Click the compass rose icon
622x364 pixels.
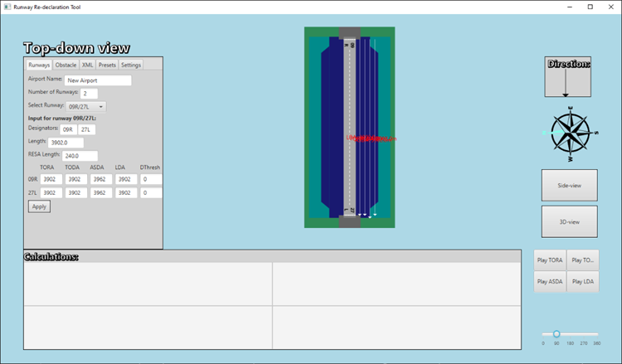(x=571, y=133)
